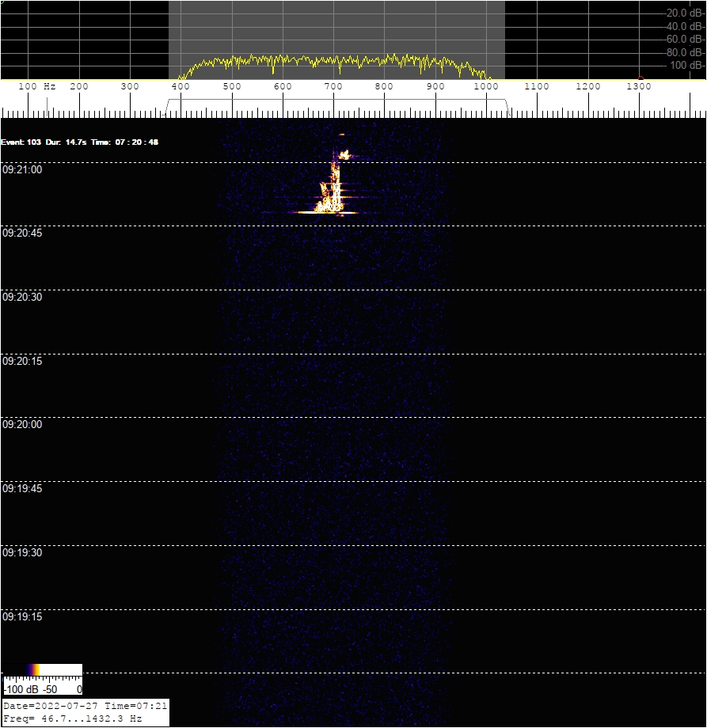
Task: Click the 300 Hz frequency ruler label
Action: click(x=130, y=86)
